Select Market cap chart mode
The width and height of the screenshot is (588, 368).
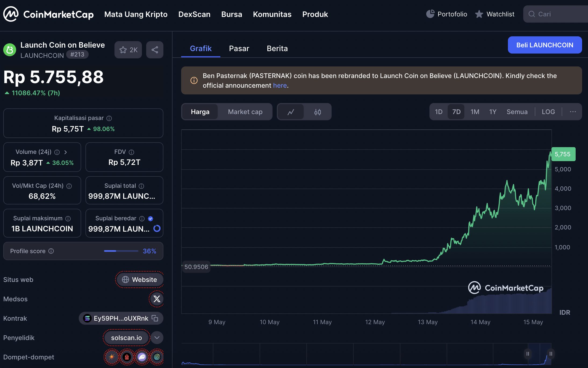point(245,112)
